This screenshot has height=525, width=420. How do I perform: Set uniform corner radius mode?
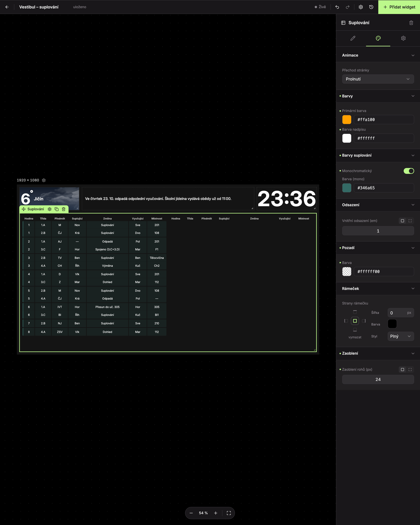[402, 370]
